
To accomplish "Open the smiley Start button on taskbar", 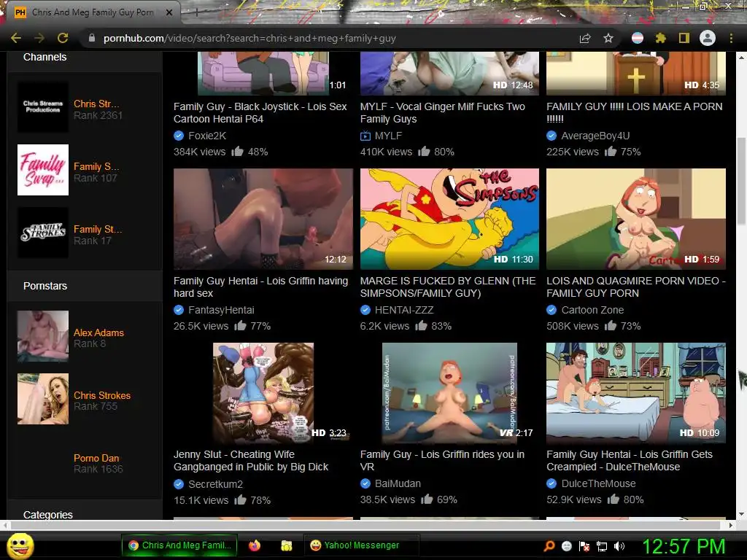I will (x=20, y=545).
